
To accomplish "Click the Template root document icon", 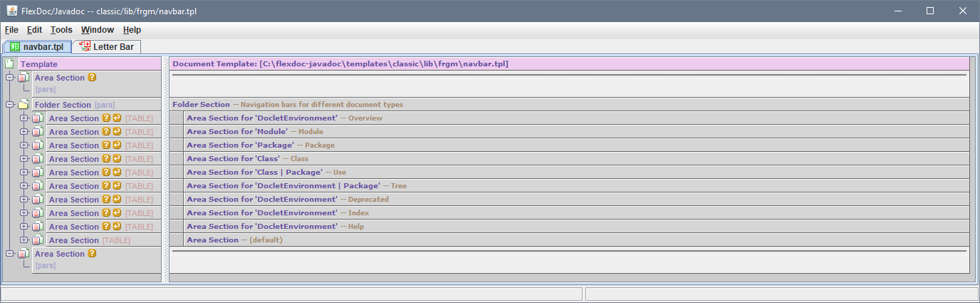I will [x=9, y=63].
